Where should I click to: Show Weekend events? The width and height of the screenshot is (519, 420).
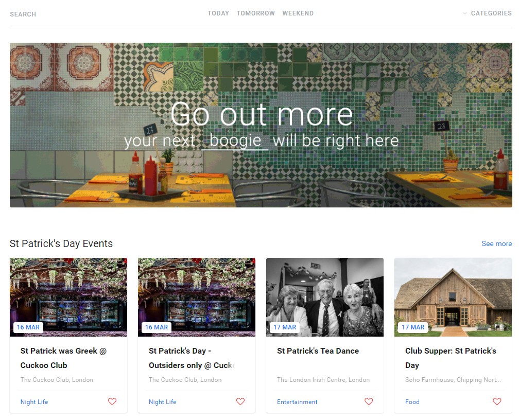pos(298,13)
